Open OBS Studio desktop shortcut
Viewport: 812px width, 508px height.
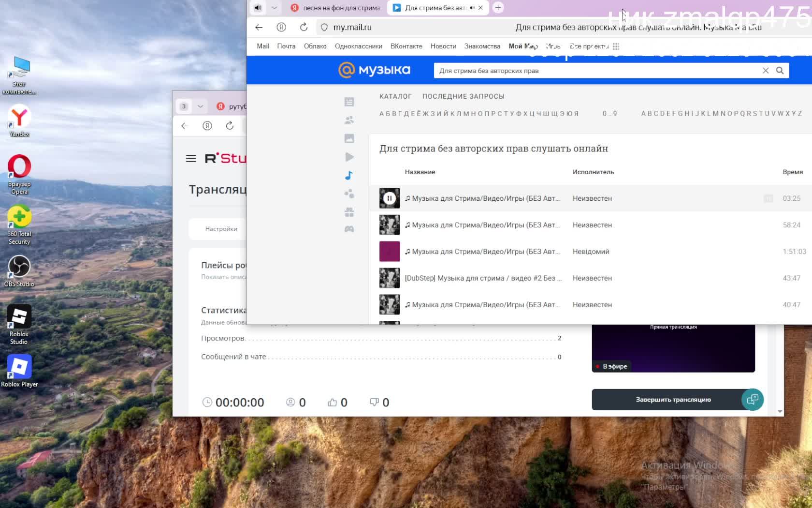coord(19,271)
